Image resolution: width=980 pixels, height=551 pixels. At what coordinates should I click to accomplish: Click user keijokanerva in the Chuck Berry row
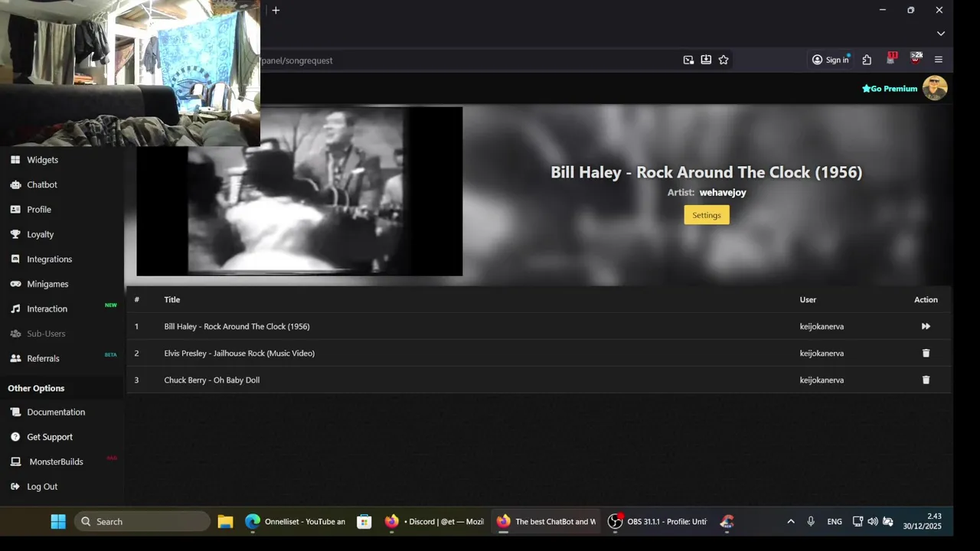pos(822,380)
